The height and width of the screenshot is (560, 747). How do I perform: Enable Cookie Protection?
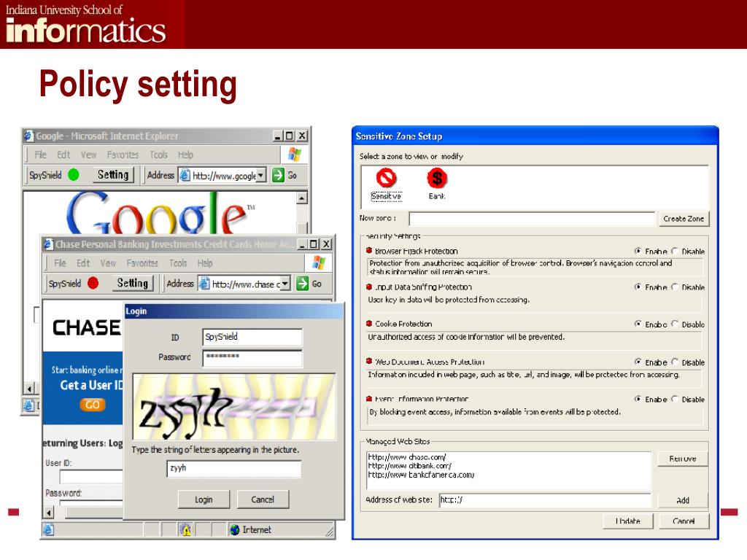(638, 324)
